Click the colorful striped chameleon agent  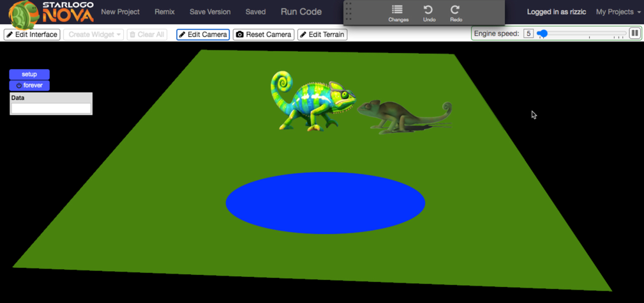(312, 101)
